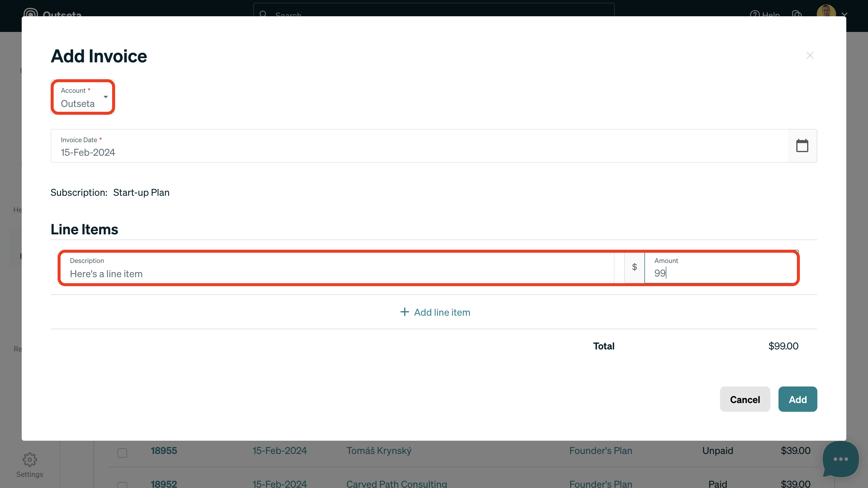The height and width of the screenshot is (488, 868).
Task: Open the invoice date calendar picker
Action: (x=802, y=145)
